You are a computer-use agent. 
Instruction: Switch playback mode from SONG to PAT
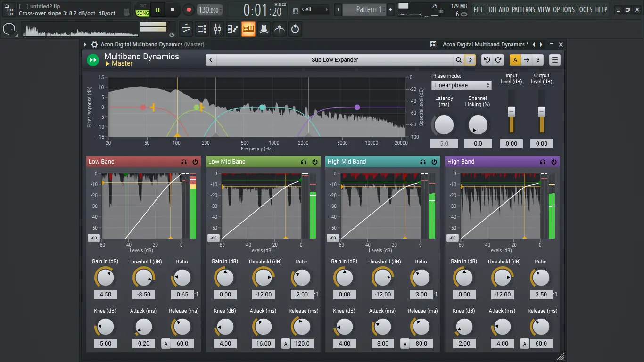click(x=143, y=6)
